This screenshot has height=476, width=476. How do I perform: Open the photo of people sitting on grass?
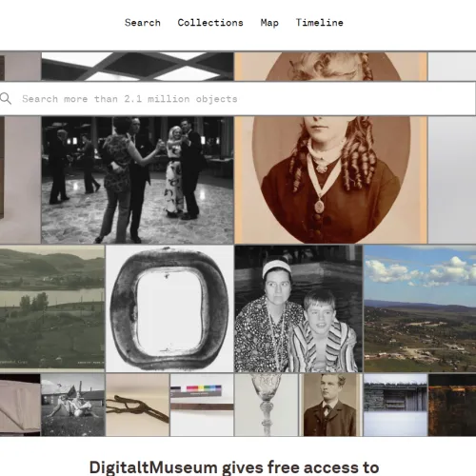(x=73, y=405)
